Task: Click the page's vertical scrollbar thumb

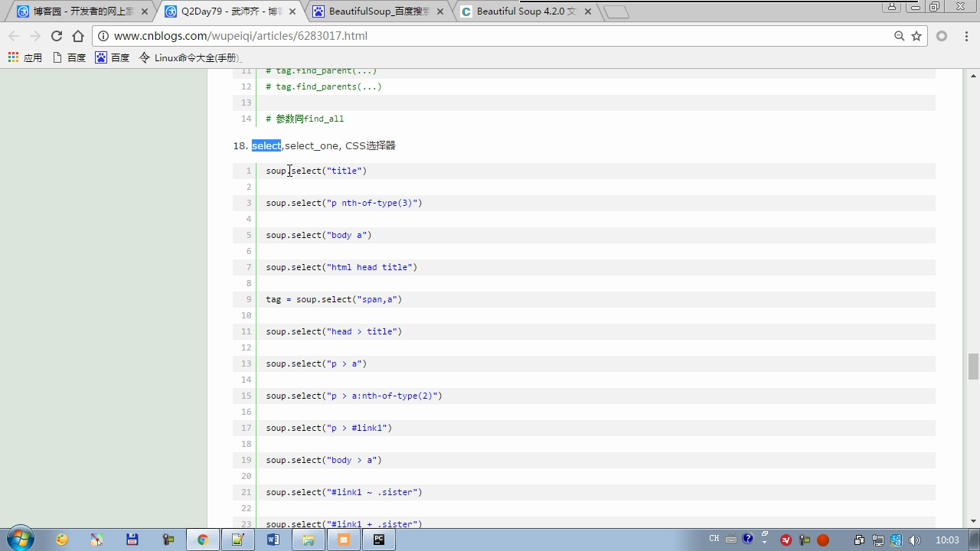Action: (x=973, y=366)
